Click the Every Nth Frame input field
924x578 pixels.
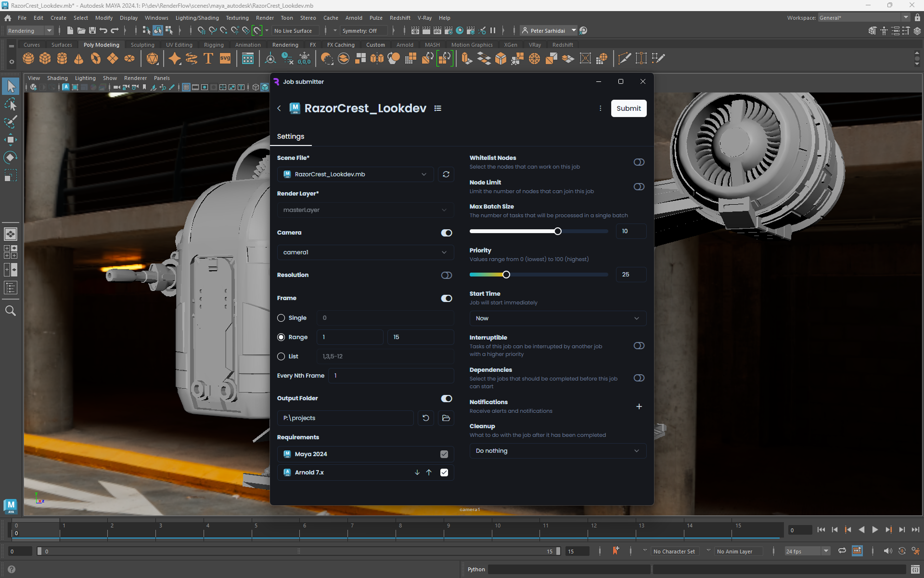point(391,376)
